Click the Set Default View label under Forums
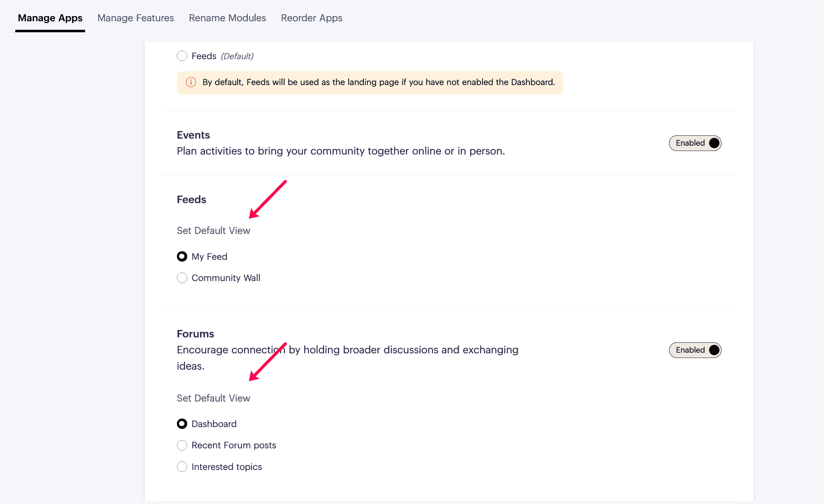This screenshot has width=824, height=504. click(x=213, y=398)
